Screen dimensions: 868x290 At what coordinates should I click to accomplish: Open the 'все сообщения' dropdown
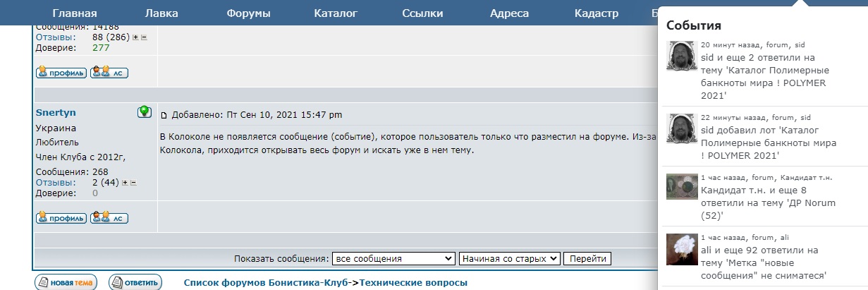pyautogui.click(x=393, y=259)
